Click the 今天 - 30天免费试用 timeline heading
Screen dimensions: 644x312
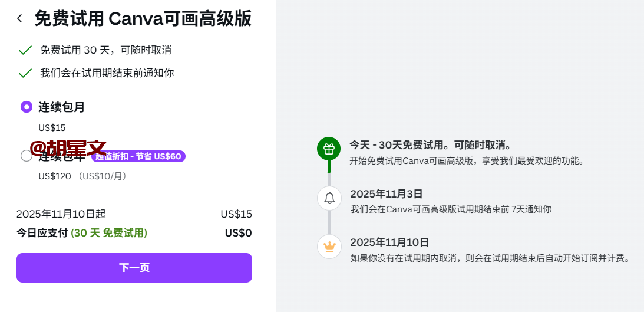click(x=431, y=145)
